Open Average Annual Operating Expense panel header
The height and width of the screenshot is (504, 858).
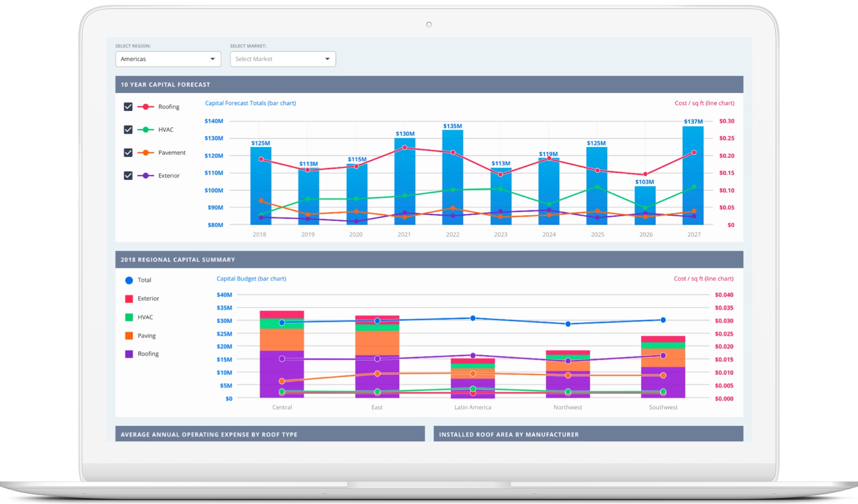tap(270, 434)
